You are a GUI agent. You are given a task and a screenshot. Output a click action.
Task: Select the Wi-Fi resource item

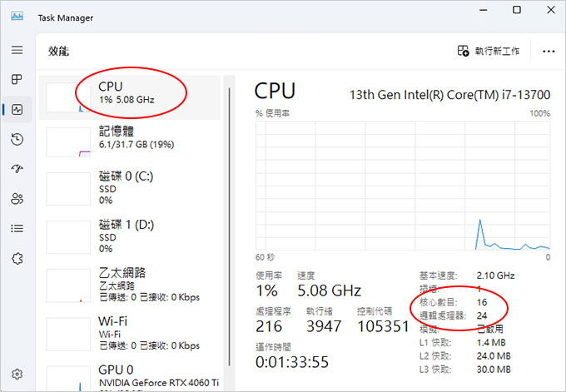130,334
